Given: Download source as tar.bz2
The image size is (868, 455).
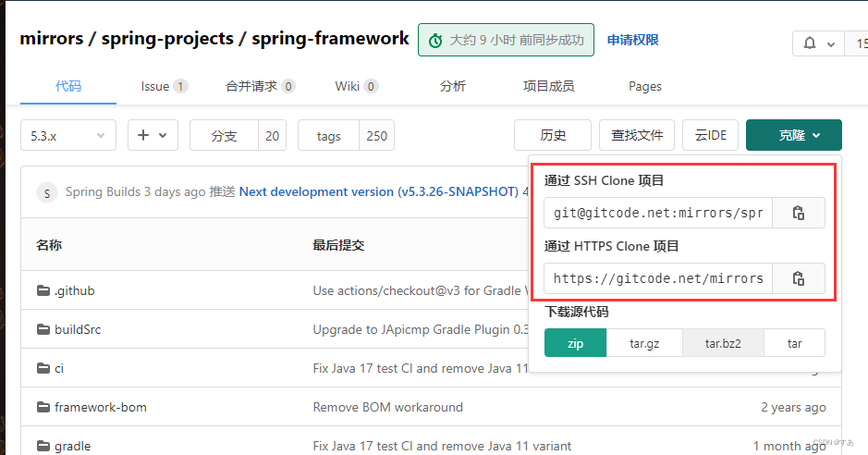Looking at the screenshot, I should pyautogui.click(x=723, y=343).
